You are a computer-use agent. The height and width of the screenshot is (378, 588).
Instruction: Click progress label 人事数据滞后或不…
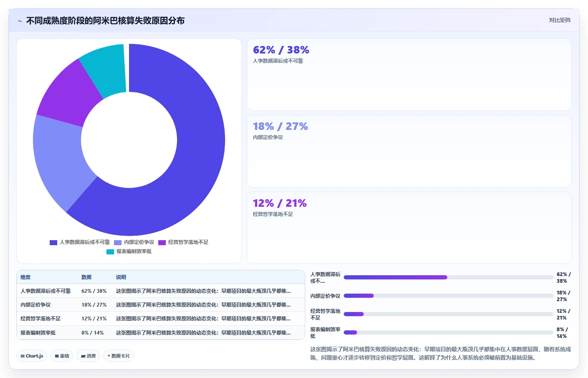(325, 278)
